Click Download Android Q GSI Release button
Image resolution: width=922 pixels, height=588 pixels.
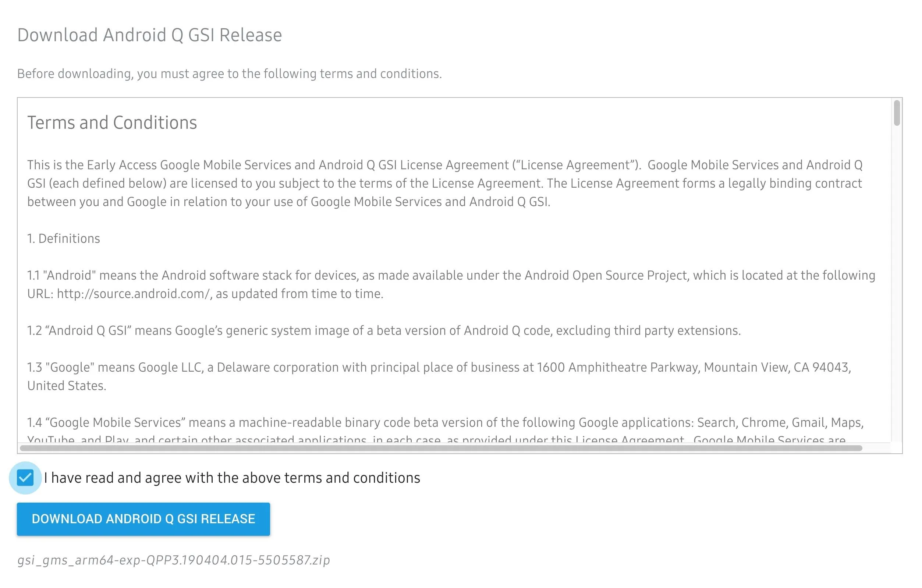[x=143, y=519]
